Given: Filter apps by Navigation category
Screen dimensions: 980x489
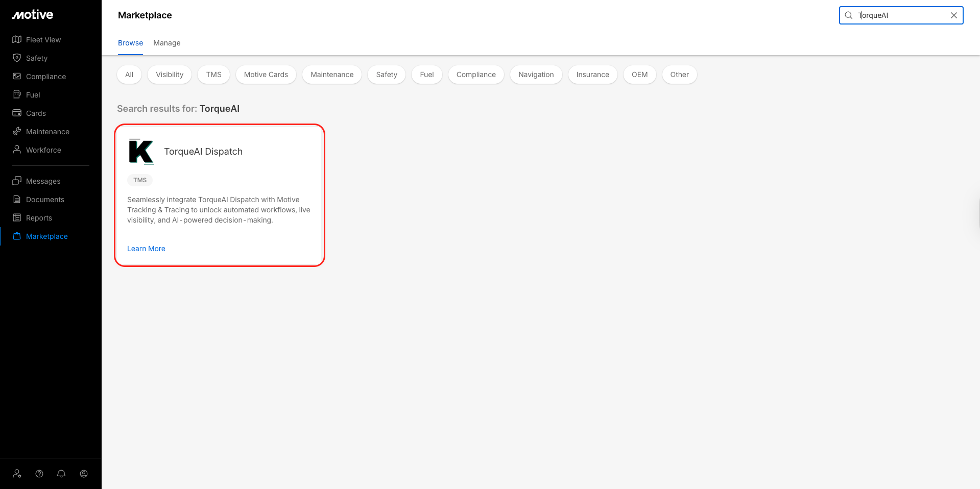Looking at the screenshot, I should click(x=536, y=75).
